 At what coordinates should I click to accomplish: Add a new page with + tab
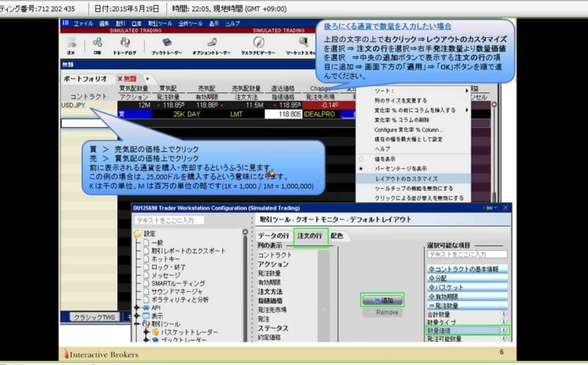pos(148,79)
